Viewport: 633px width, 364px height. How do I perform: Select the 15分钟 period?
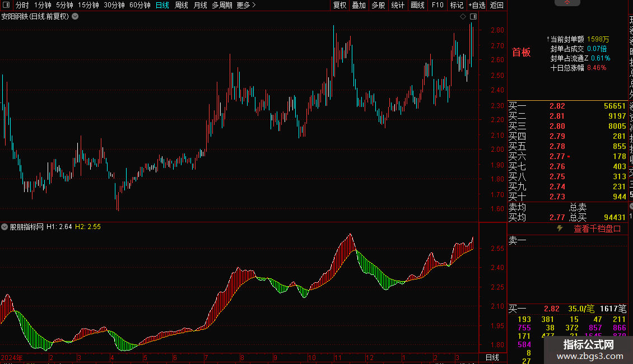89,5
